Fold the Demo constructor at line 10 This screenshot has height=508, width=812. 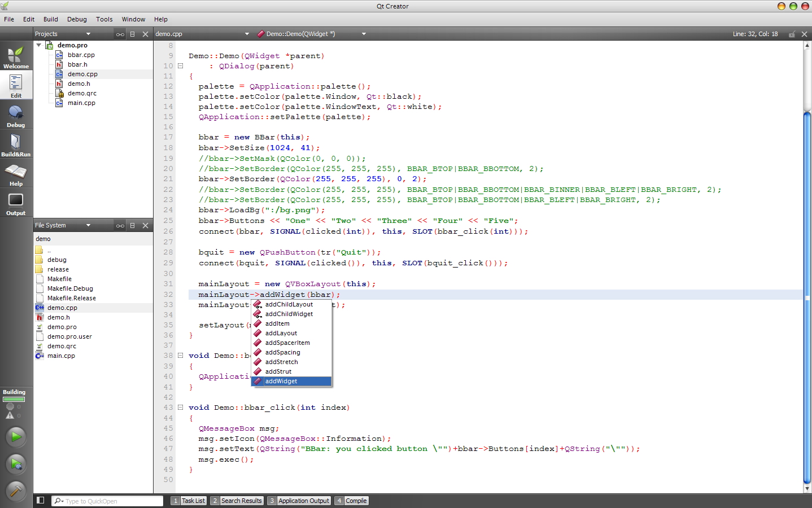181,65
